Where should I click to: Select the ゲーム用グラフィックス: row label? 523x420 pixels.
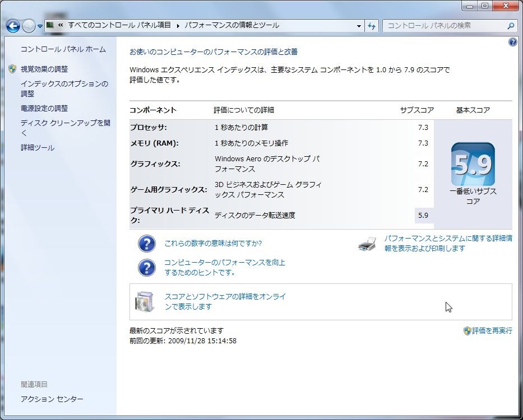click(168, 190)
